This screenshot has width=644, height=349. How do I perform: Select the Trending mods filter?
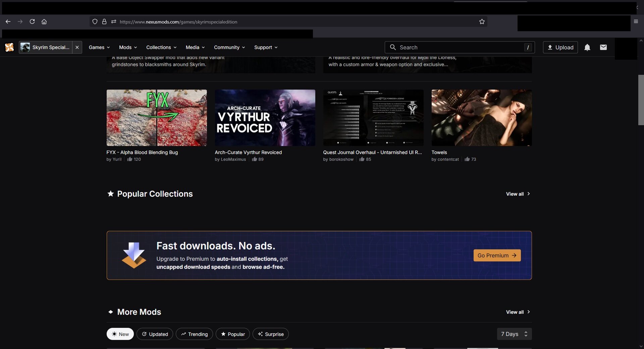[x=194, y=334]
